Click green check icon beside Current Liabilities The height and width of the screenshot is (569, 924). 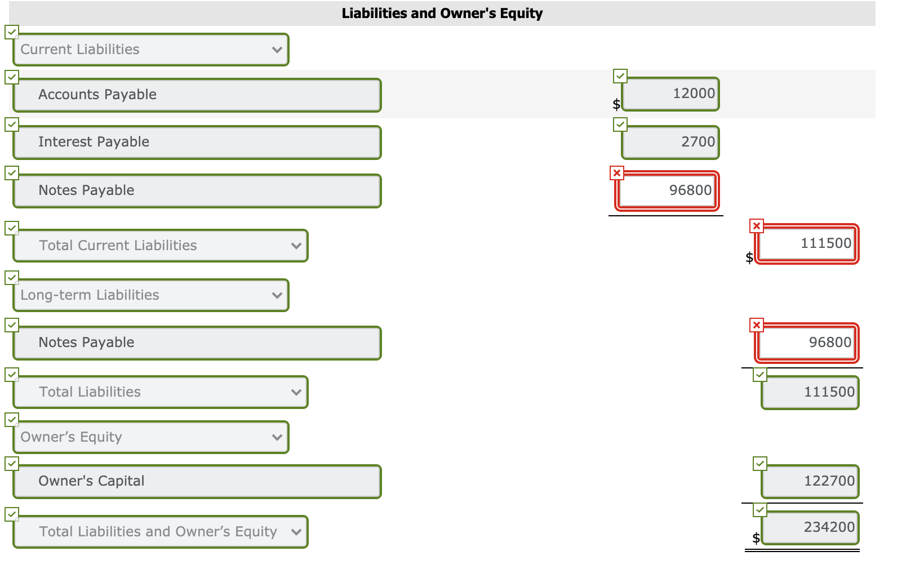point(12,32)
